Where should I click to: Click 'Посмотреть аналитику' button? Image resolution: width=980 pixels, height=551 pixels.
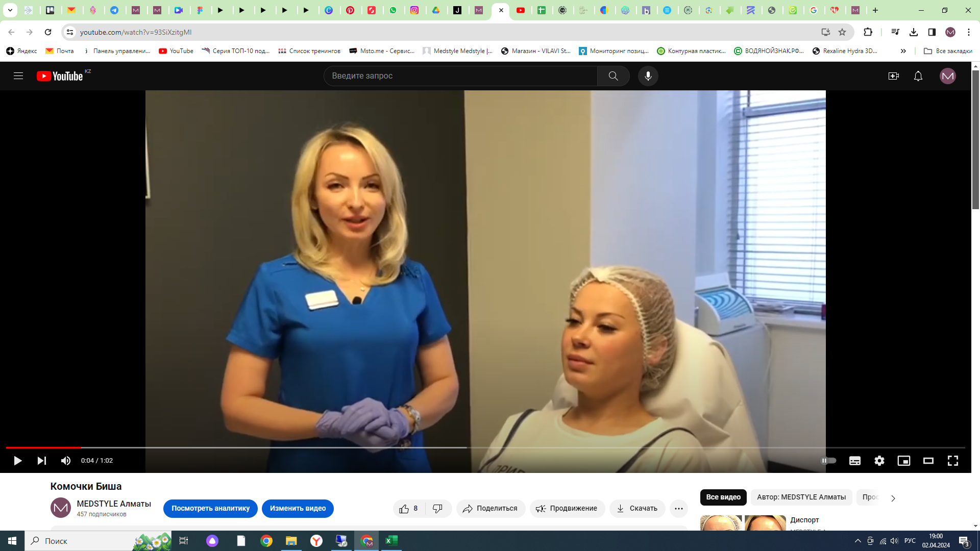[x=210, y=508]
